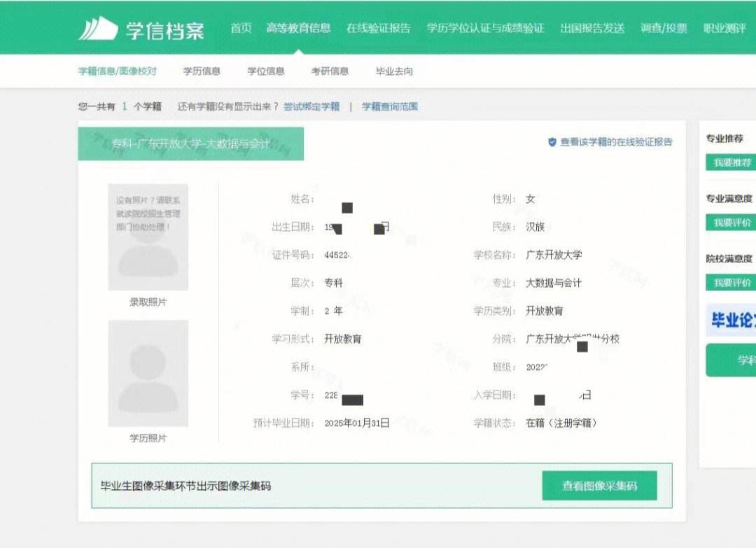
Task: Click the 毕业生图像采集环节出示图像采集码 notice text
Action: [x=185, y=486]
